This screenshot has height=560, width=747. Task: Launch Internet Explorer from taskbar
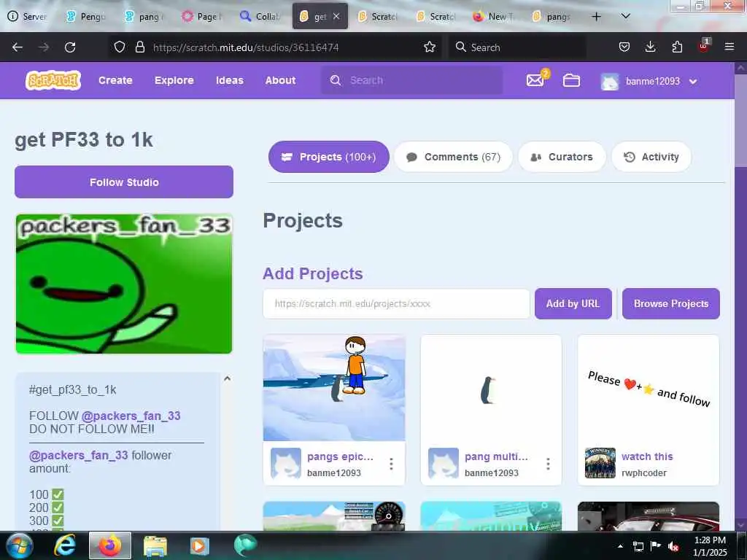pyautogui.click(x=64, y=546)
